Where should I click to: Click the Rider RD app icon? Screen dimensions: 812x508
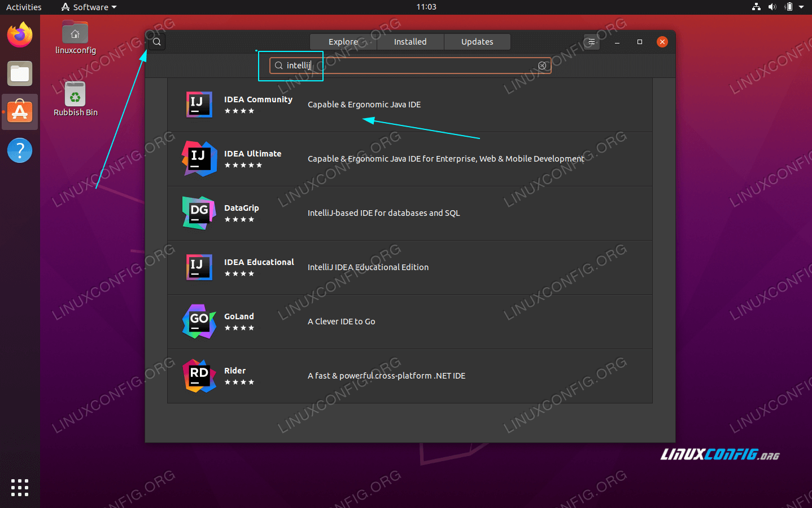199,376
